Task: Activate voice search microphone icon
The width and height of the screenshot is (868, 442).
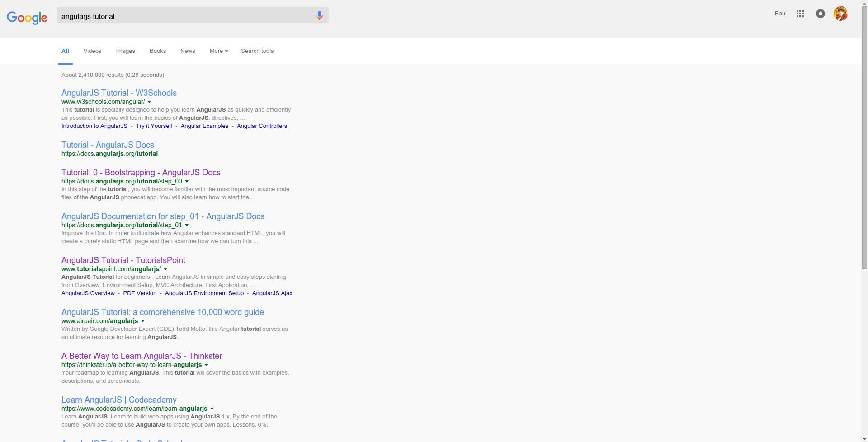Action: [x=320, y=16]
